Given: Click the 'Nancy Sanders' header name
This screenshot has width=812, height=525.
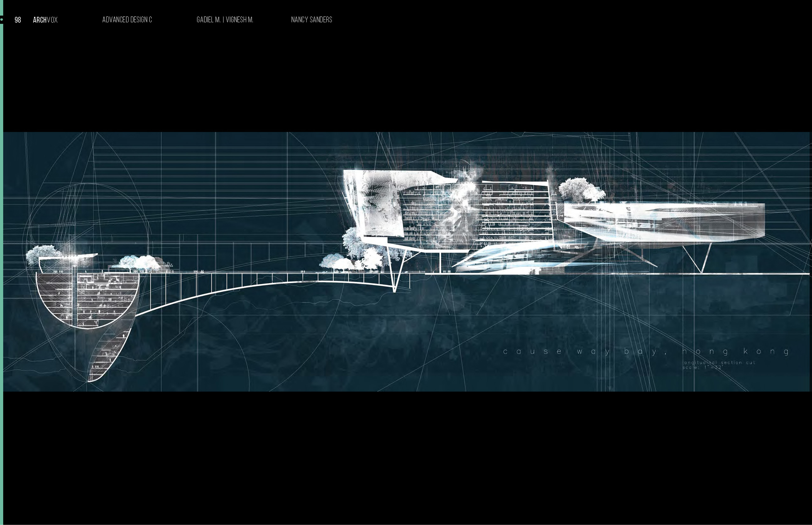Looking at the screenshot, I should tap(311, 20).
